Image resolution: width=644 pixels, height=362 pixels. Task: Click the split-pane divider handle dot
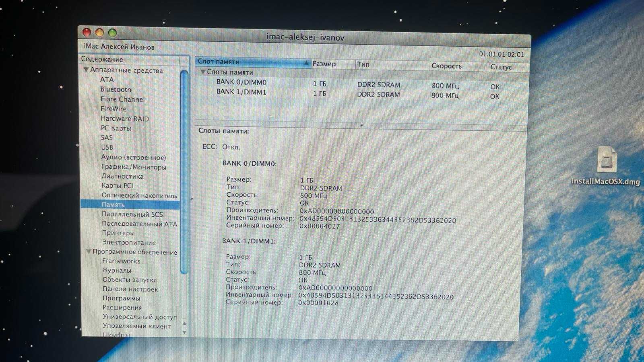[361, 125]
